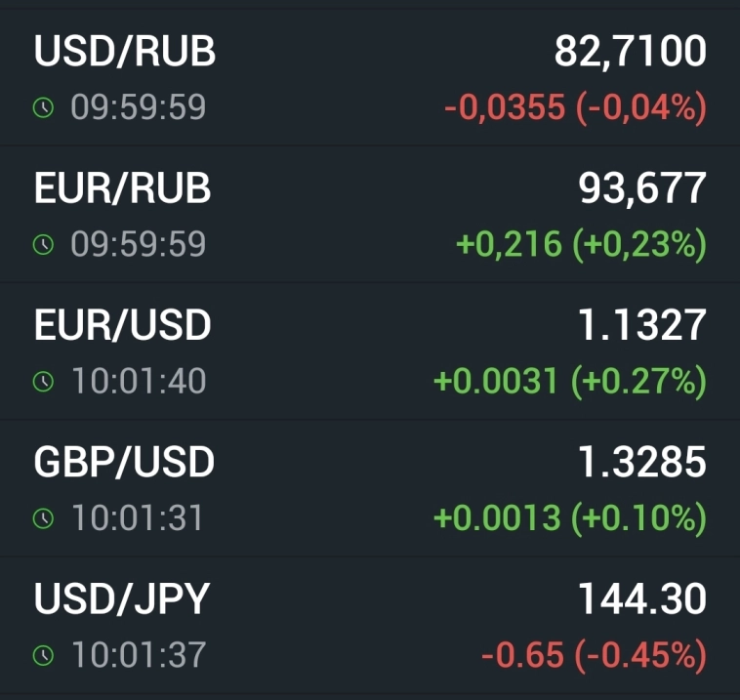Click the USD/JPY price 144.30
This screenshot has height=700, width=740.
pos(641,598)
